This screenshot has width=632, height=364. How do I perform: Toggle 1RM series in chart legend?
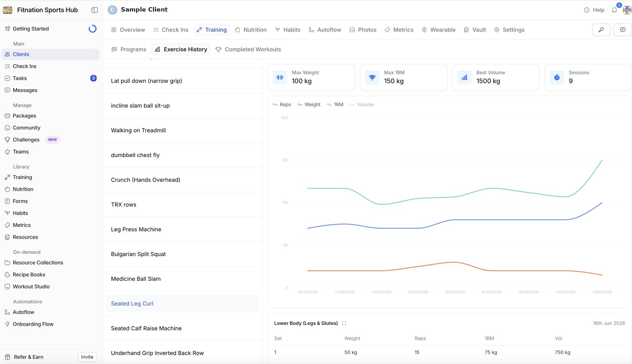[335, 105]
